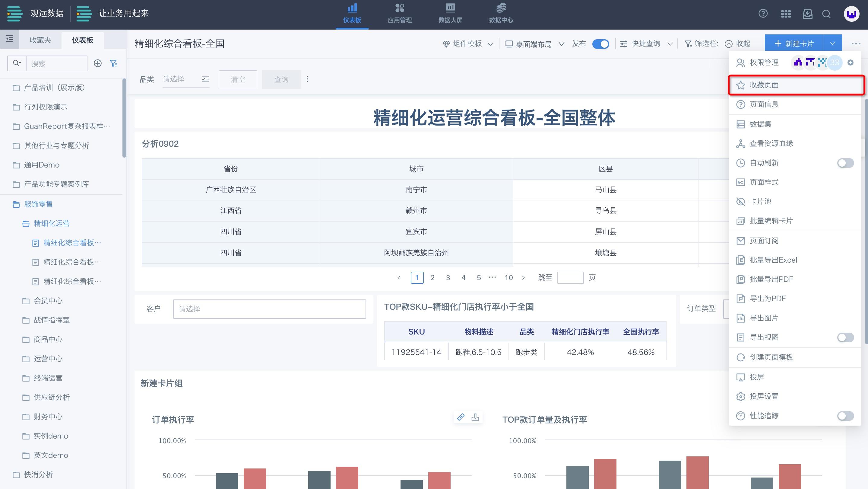Choose 创建页面模板 from the menu

pyautogui.click(x=794, y=357)
